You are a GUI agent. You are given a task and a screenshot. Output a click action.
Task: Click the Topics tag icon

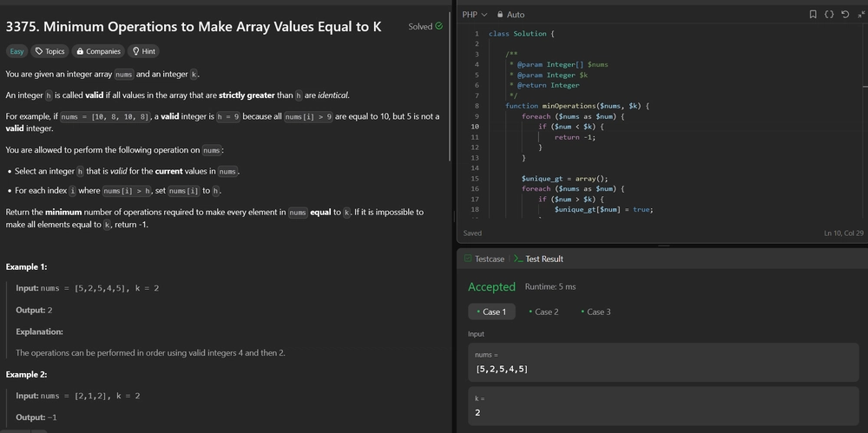tap(39, 51)
